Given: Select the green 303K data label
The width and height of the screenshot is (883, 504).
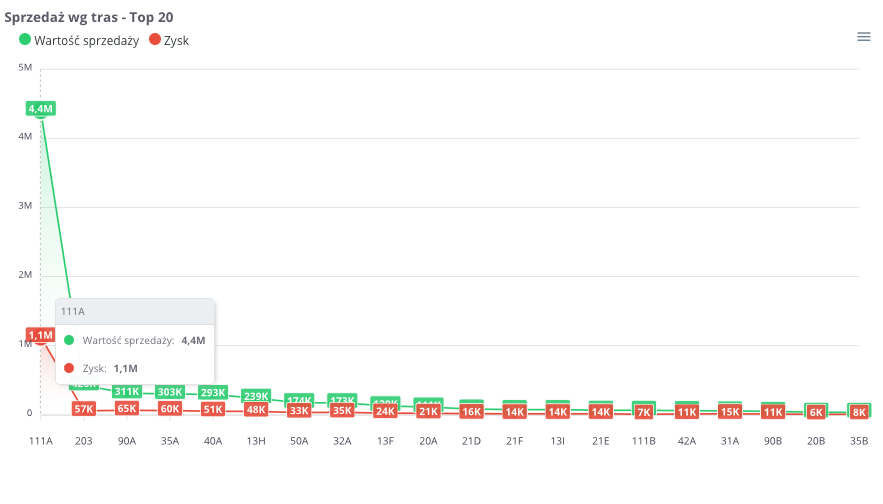Looking at the screenshot, I should 170,392.
